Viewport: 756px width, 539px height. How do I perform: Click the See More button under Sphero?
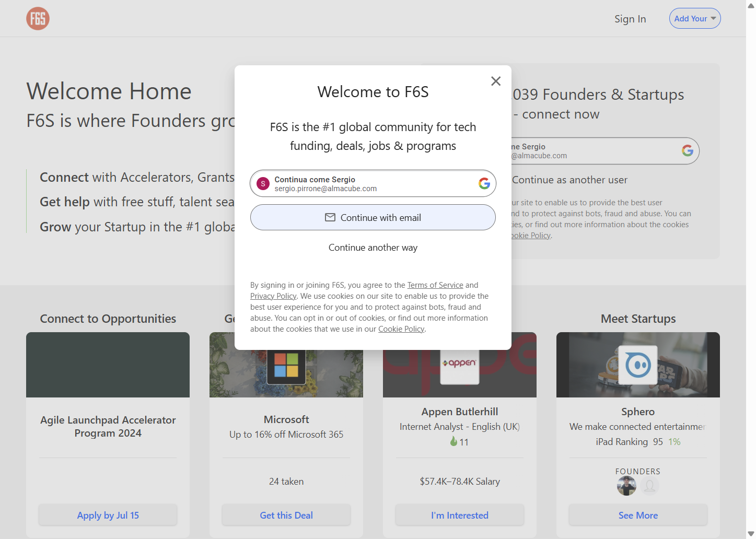point(638,515)
